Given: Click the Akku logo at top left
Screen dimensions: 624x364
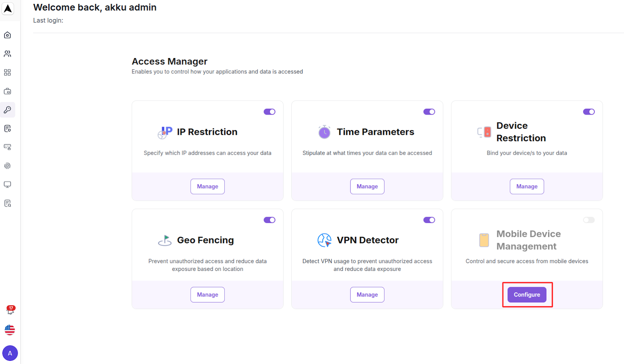Looking at the screenshot, I should point(7,9).
